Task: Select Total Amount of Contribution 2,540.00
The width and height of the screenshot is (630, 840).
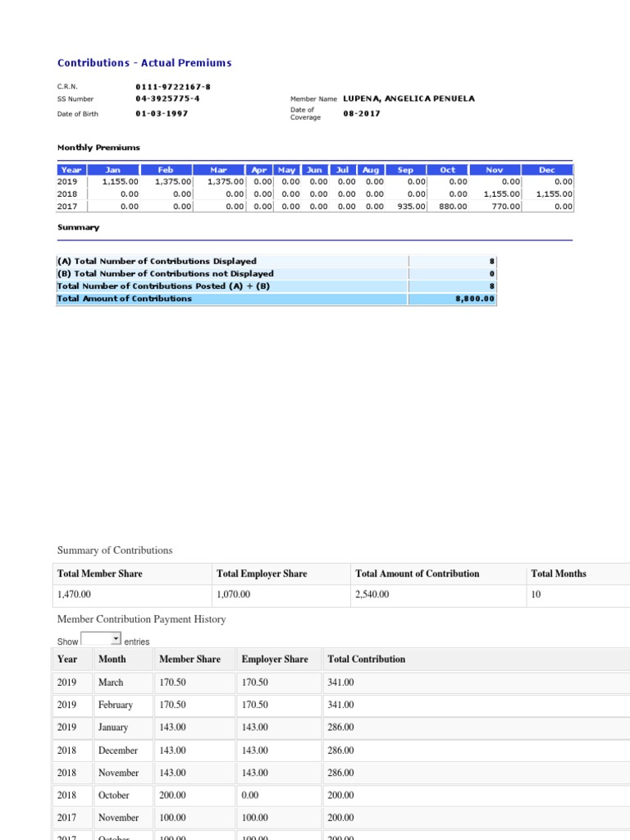Action: tap(372, 594)
